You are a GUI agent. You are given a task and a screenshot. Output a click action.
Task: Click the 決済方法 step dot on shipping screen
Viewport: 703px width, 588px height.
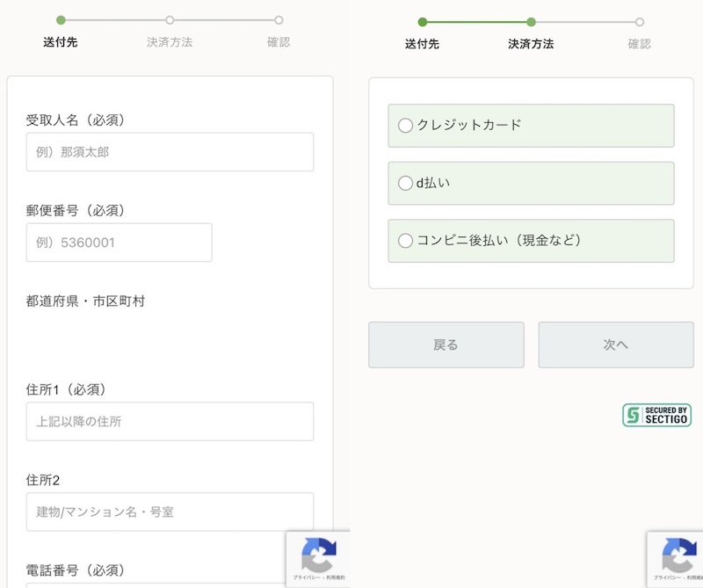click(x=170, y=19)
